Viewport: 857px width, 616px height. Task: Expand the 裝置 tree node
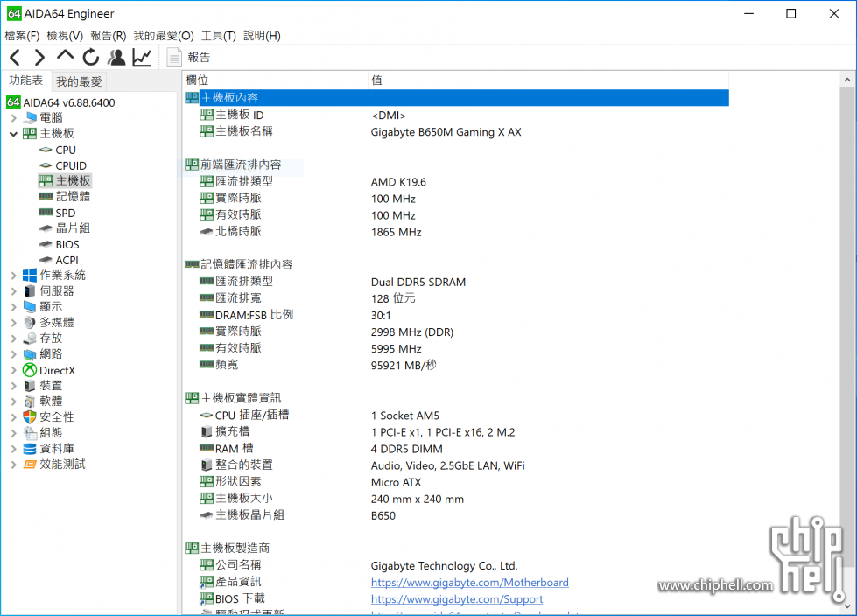pyautogui.click(x=14, y=386)
